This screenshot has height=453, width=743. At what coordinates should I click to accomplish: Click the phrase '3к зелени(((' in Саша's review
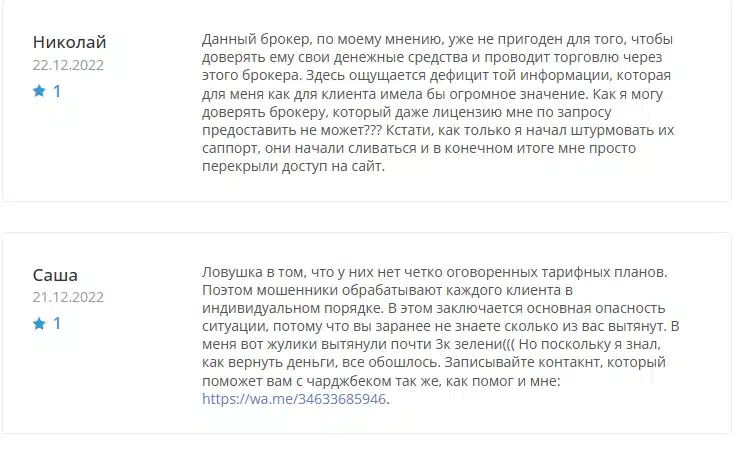[475, 344]
